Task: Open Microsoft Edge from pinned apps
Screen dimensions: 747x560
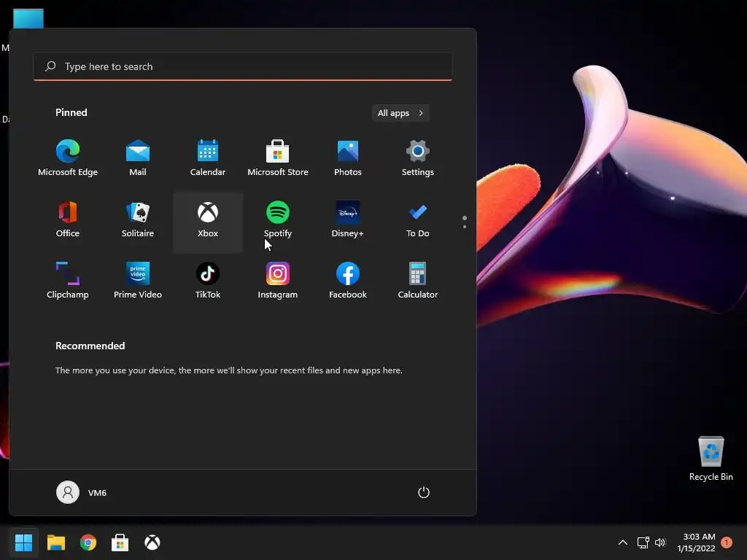Action: tap(68, 158)
